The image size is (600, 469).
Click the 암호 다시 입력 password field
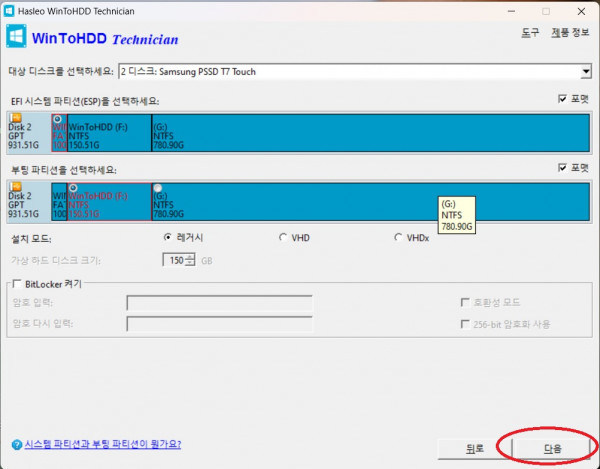tap(219, 324)
